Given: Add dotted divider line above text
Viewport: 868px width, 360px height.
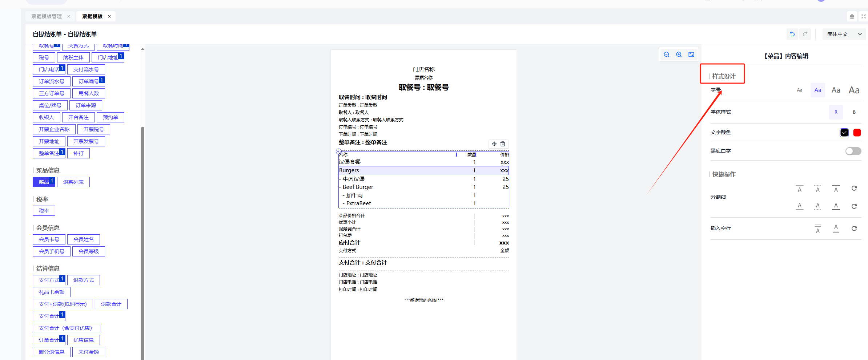Looking at the screenshot, I should [x=818, y=189].
